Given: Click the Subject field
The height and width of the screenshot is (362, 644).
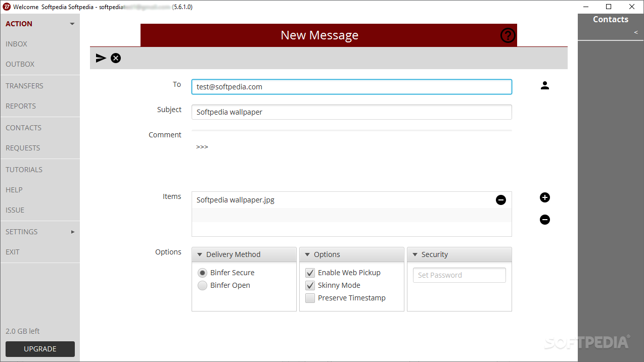Looking at the screenshot, I should [352, 112].
